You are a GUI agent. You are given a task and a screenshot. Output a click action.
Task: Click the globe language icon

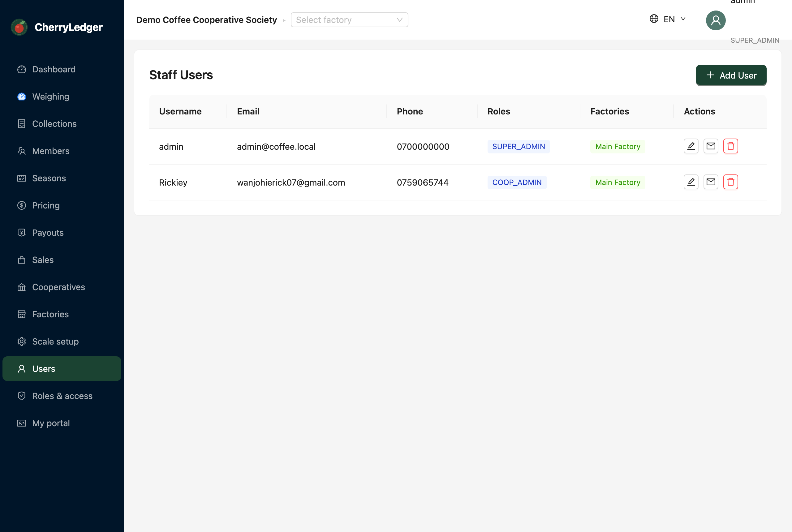tap(654, 19)
